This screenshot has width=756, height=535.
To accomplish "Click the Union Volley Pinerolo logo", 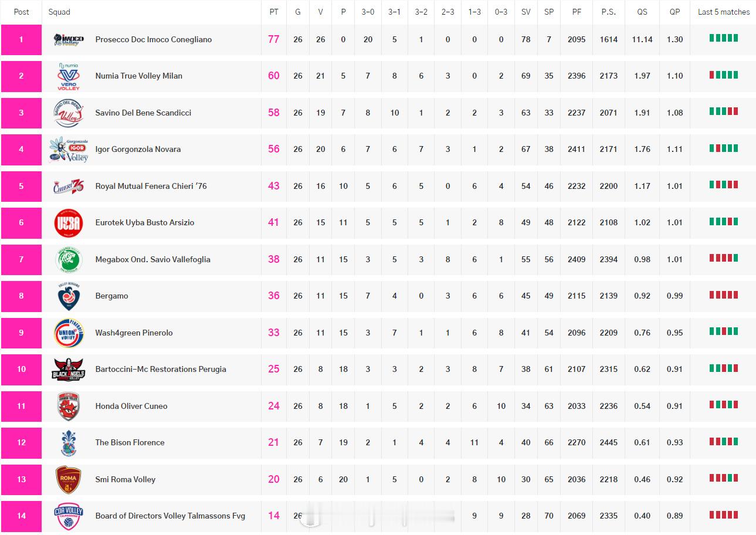I will [69, 333].
